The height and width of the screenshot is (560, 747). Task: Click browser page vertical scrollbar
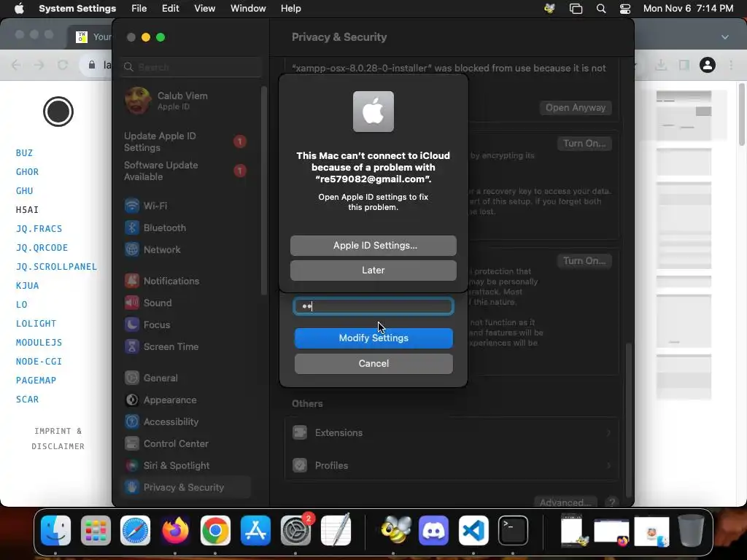742,114
